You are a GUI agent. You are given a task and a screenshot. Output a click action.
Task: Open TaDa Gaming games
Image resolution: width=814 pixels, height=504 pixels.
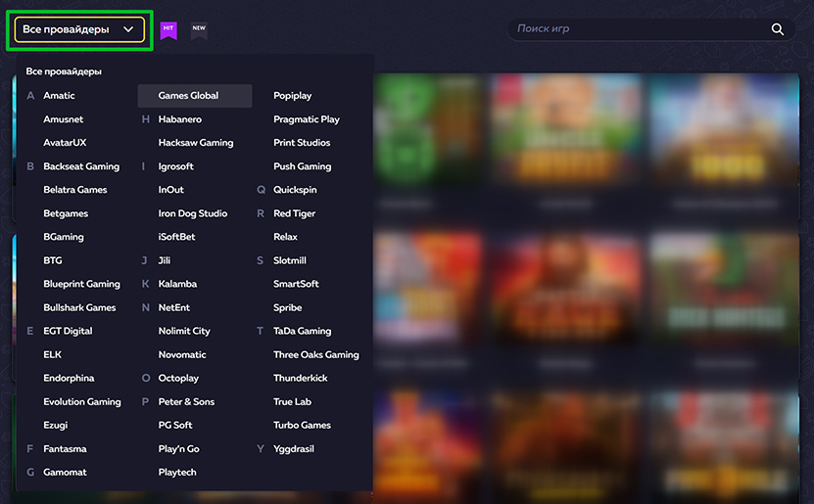click(x=303, y=331)
